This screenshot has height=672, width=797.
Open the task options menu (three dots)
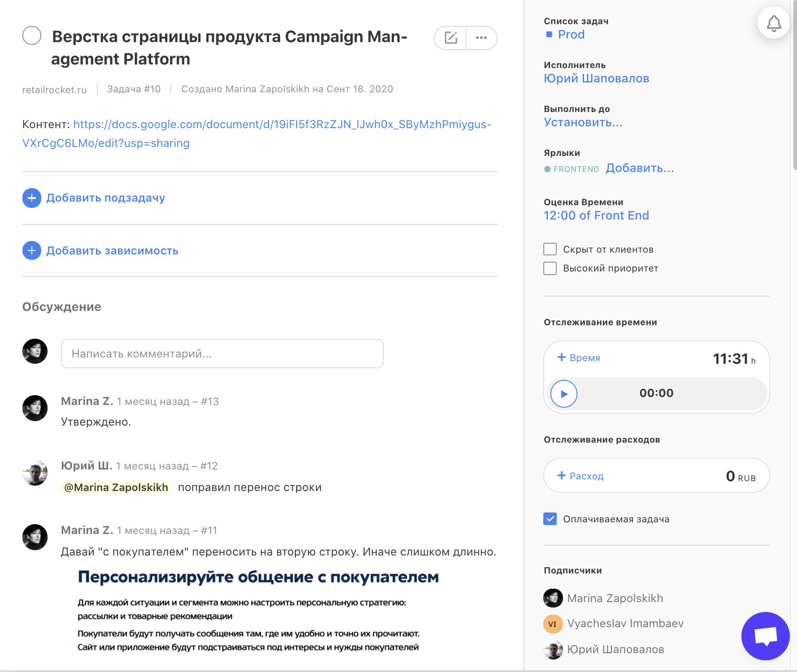tap(481, 38)
